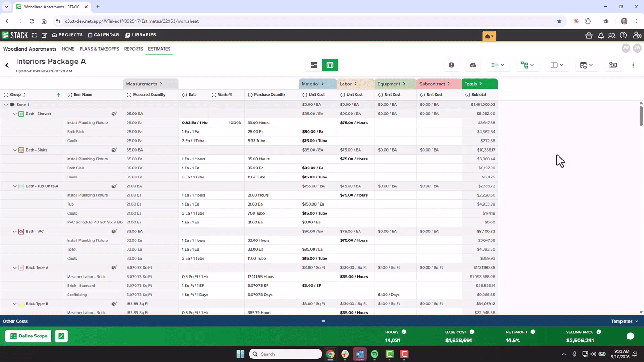Expand the Totals column group
Viewport: 644px width, 362px height.
481,84
